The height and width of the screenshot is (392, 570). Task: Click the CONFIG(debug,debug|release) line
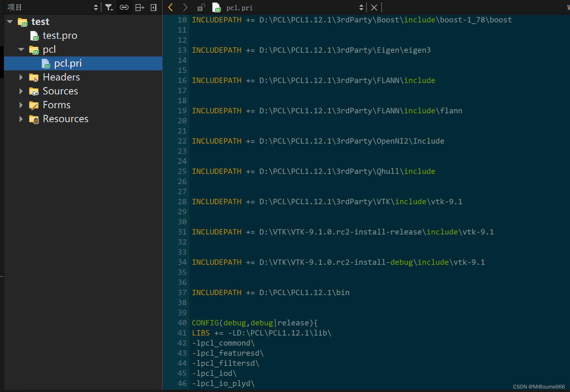pyautogui.click(x=255, y=323)
